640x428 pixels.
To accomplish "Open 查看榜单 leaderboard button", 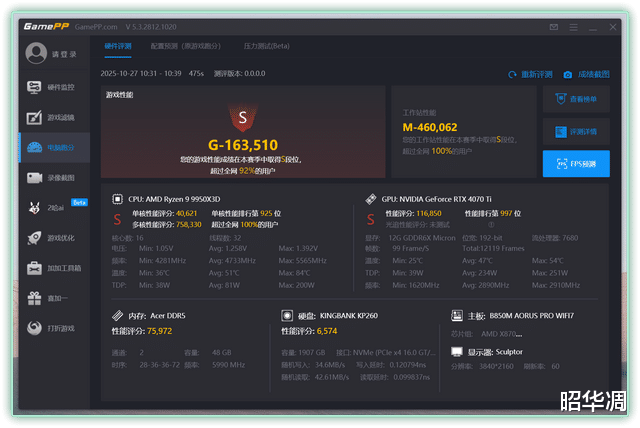I will click(576, 99).
